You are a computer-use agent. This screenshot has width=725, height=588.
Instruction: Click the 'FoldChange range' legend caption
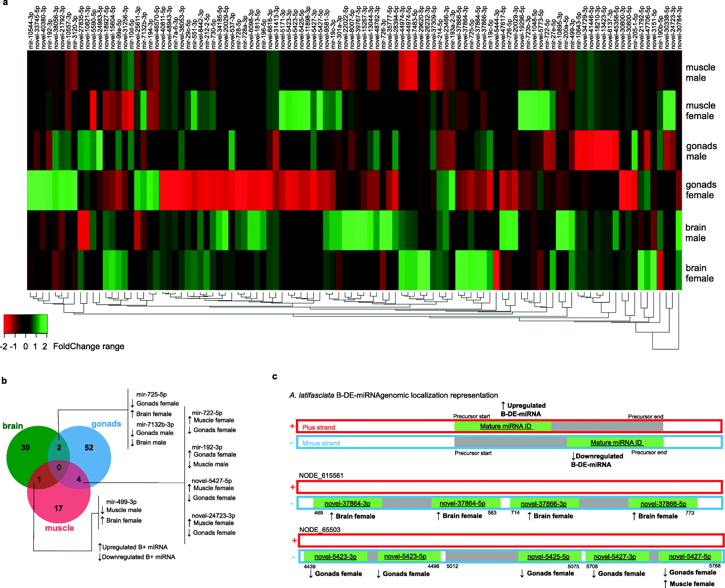point(89,346)
